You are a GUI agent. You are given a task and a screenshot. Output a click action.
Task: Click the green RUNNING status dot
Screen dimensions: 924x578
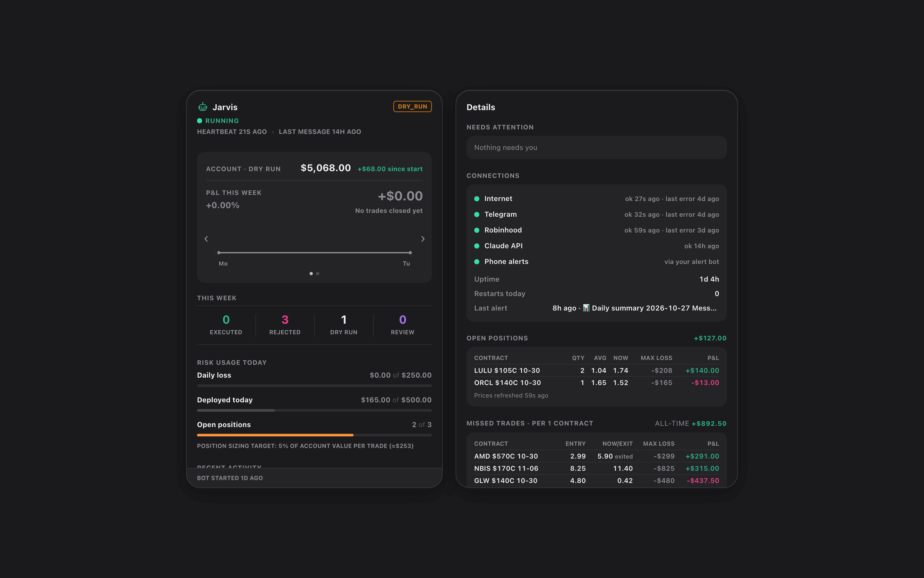pos(199,121)
